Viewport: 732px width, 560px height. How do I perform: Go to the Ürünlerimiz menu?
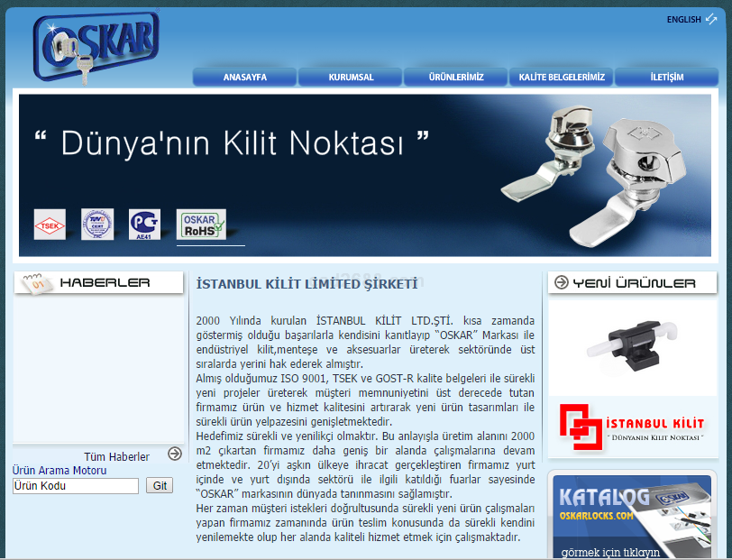coord(456,78)
